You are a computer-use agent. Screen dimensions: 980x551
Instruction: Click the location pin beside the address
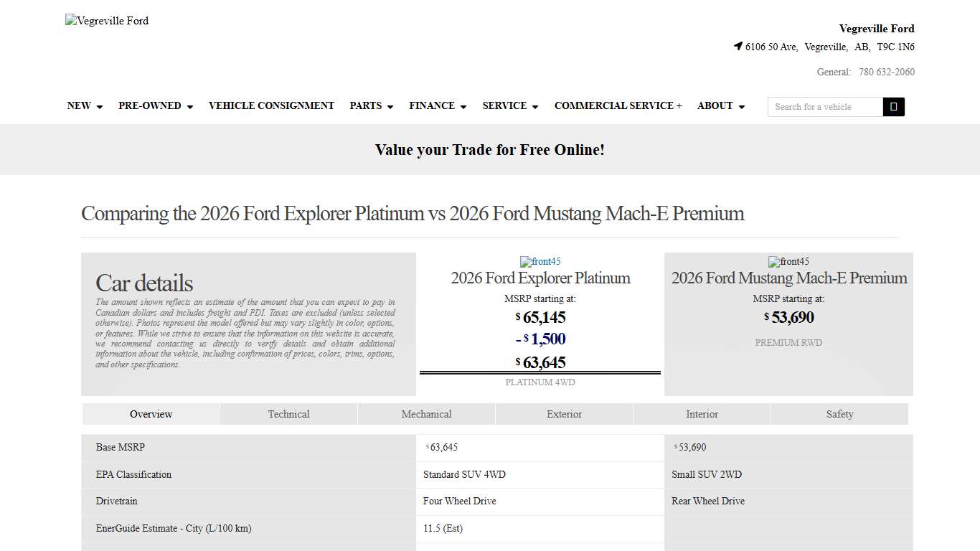(738, 46)
